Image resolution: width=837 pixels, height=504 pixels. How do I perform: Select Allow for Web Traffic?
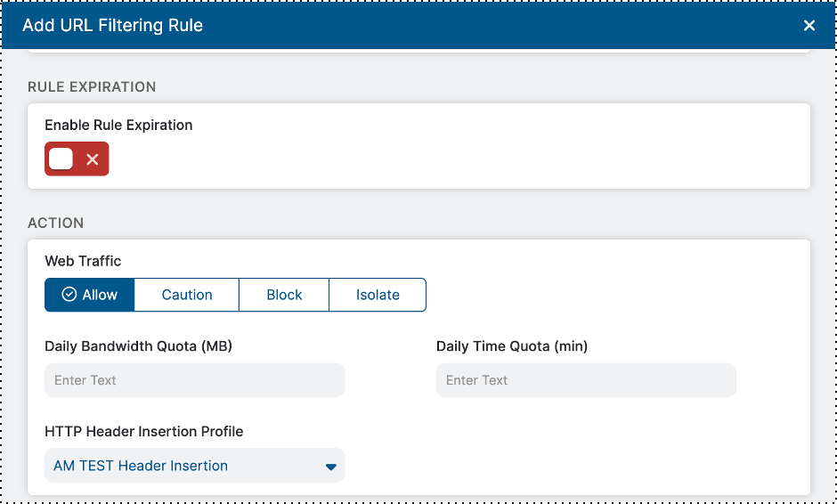point(90,295)
